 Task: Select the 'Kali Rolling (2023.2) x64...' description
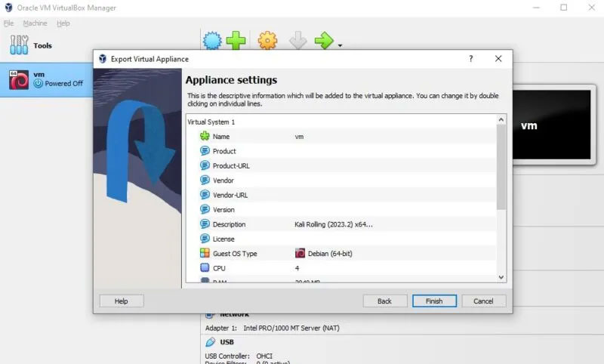click(334, 224)
